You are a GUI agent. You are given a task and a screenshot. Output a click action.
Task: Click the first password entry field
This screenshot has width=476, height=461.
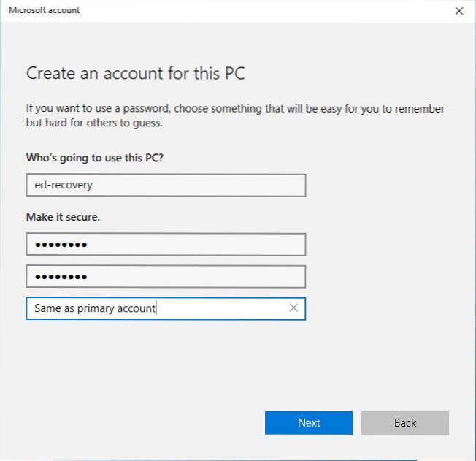tap(165, 244)
